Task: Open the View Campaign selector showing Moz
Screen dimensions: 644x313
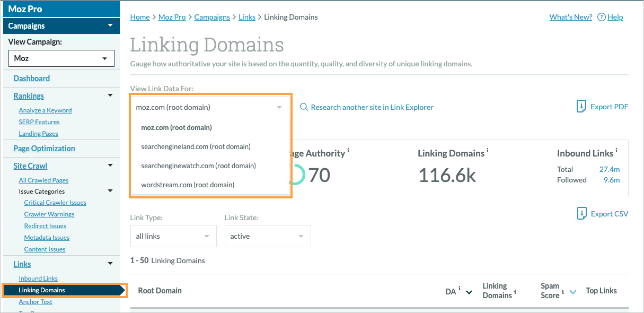Action: click(61, 58)
